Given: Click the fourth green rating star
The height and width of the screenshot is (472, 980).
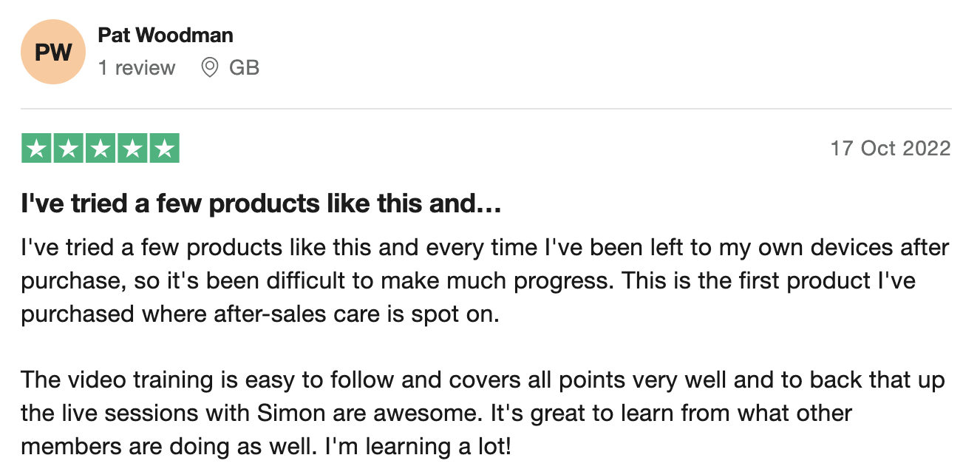Looking at the screenshot, I should [x=132, y=149].
